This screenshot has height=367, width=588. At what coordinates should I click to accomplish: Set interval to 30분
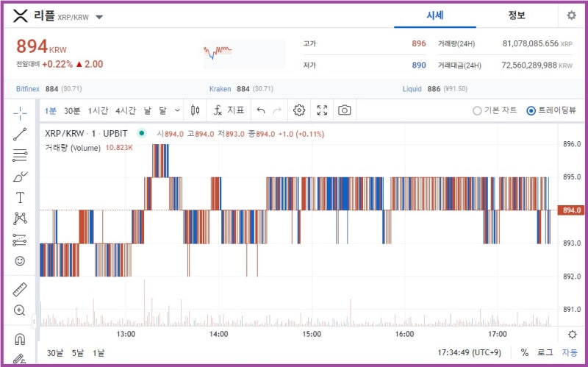click(72, 111)
